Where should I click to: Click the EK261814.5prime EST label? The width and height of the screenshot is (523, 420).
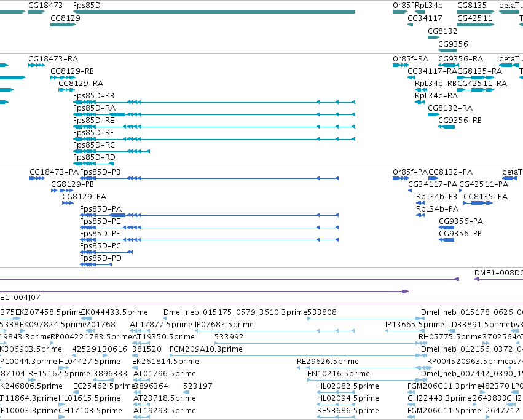click(166, 362)
